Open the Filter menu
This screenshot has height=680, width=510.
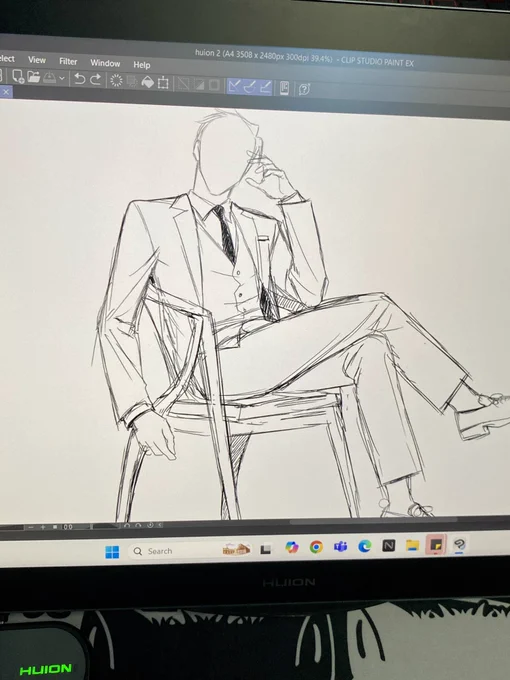point(68,62)
